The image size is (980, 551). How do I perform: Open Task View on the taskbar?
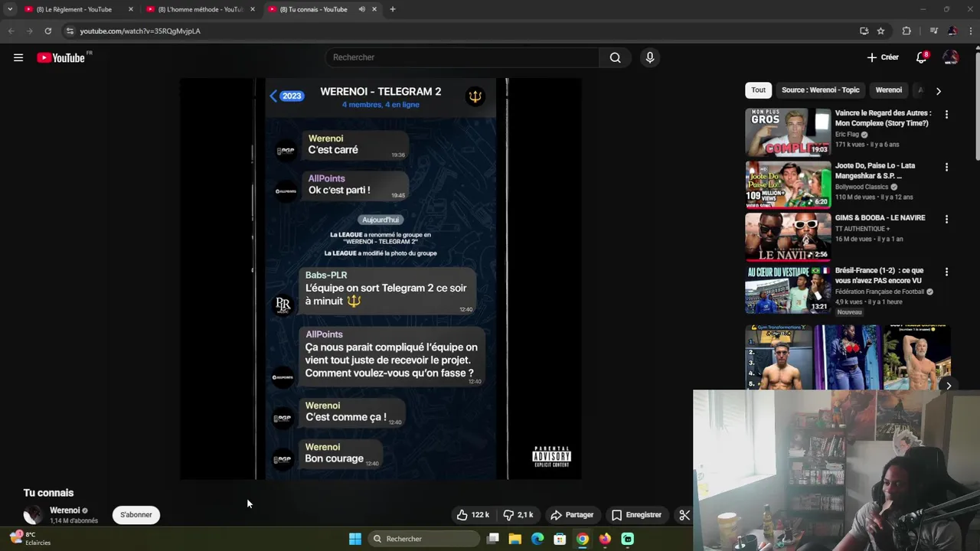point(493,539)
